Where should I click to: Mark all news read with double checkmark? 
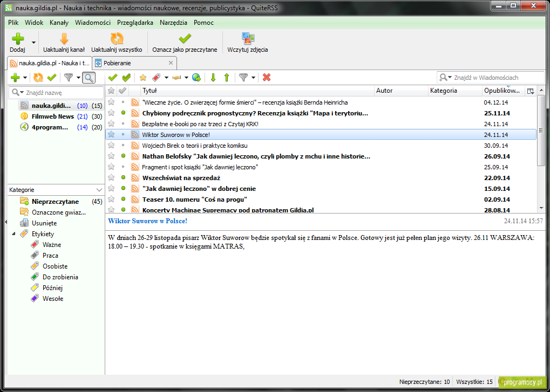126,78
